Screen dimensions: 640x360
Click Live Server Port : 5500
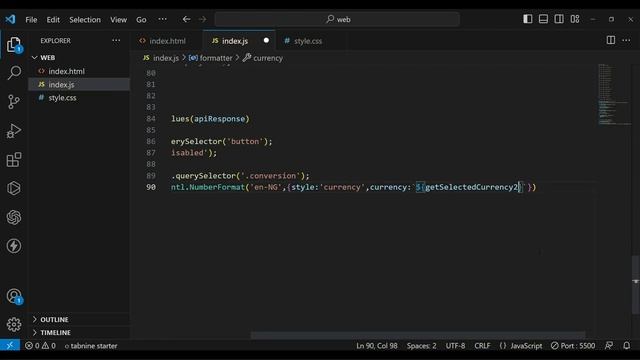point(573,346)
